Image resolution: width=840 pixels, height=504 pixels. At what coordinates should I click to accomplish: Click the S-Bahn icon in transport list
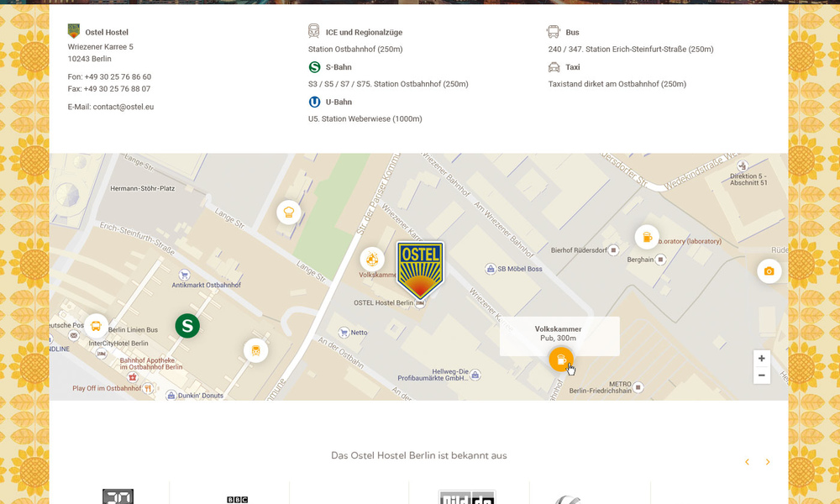[x=314, y=67]
